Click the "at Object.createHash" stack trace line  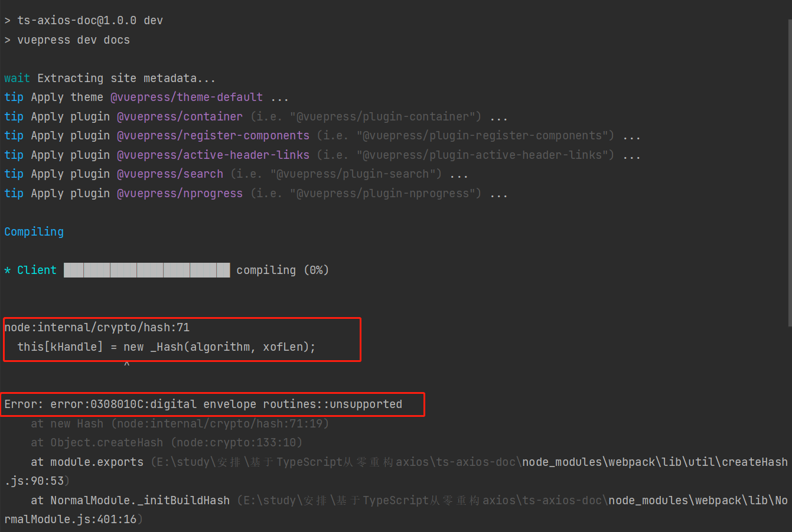pos(166,443)
